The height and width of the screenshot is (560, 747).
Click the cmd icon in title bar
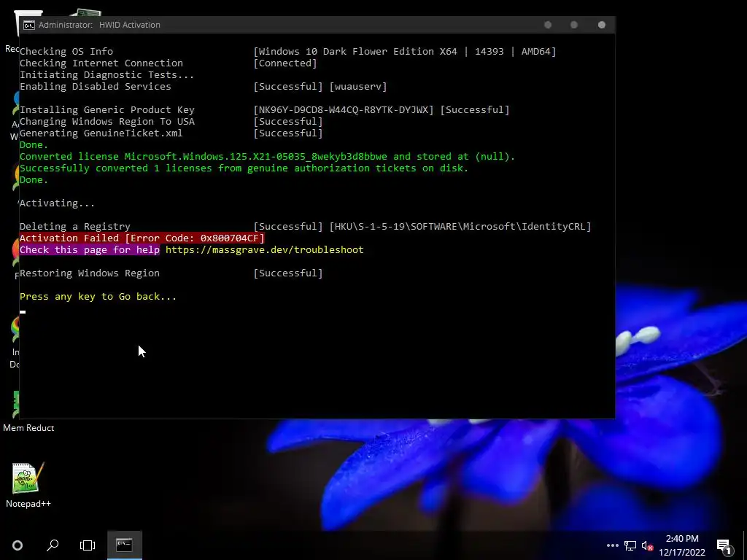tap(29, 26)
